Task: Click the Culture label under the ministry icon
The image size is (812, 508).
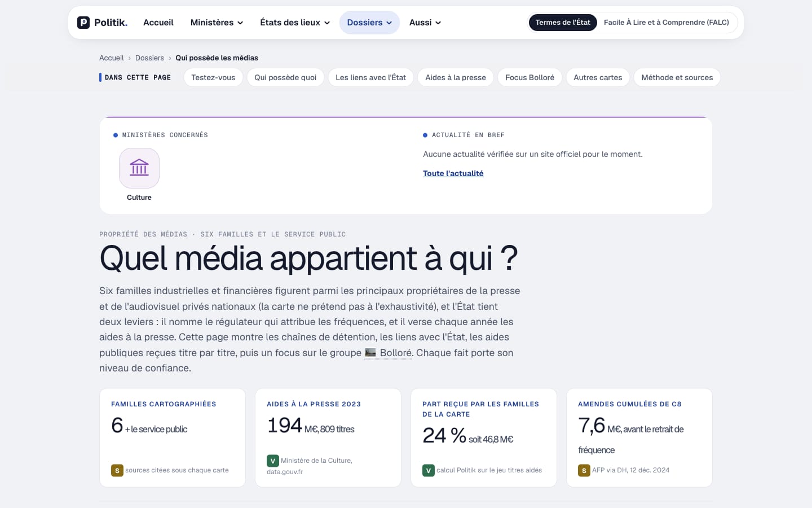Action: point(139,198)
